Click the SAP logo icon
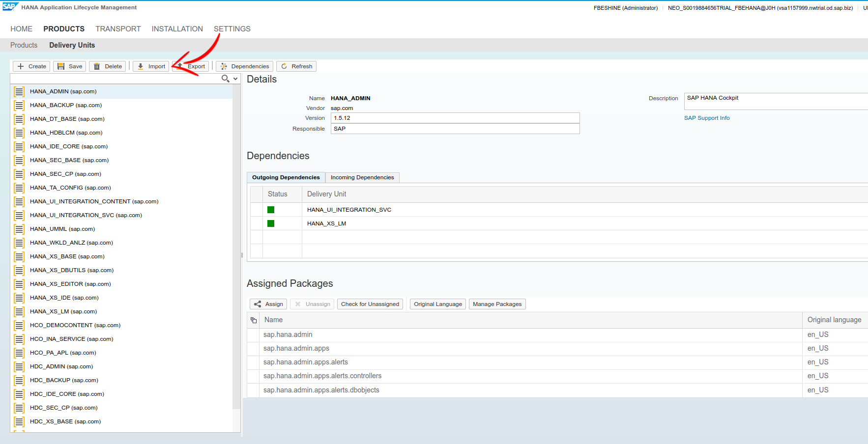Viewport: 868px width, 444px height. click(10, 6)
